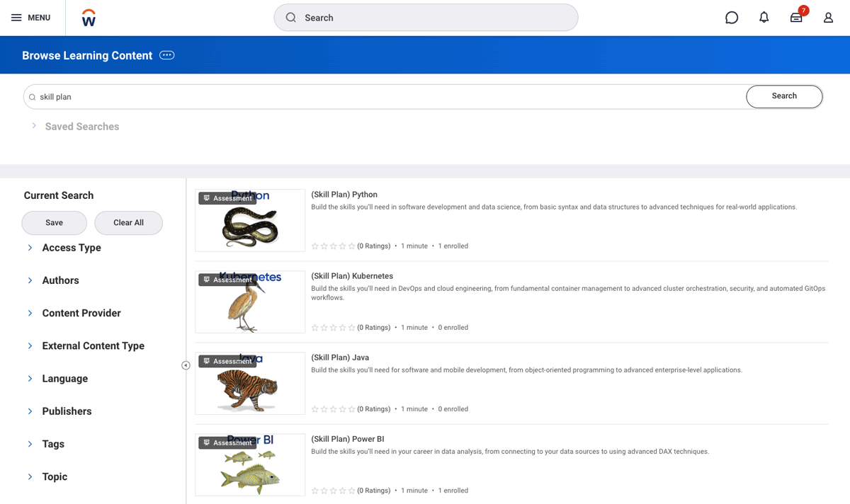Click the Assessment badge on the Power BI thumbnail
This screenshot has height=504, width=850.
click(227, 442)
